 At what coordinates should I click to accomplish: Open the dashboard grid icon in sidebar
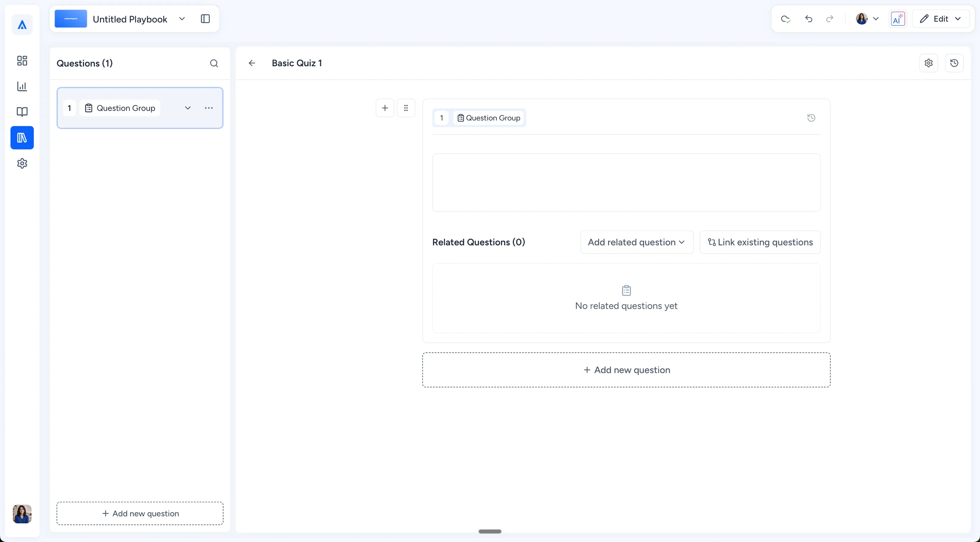tap(22, 61)
